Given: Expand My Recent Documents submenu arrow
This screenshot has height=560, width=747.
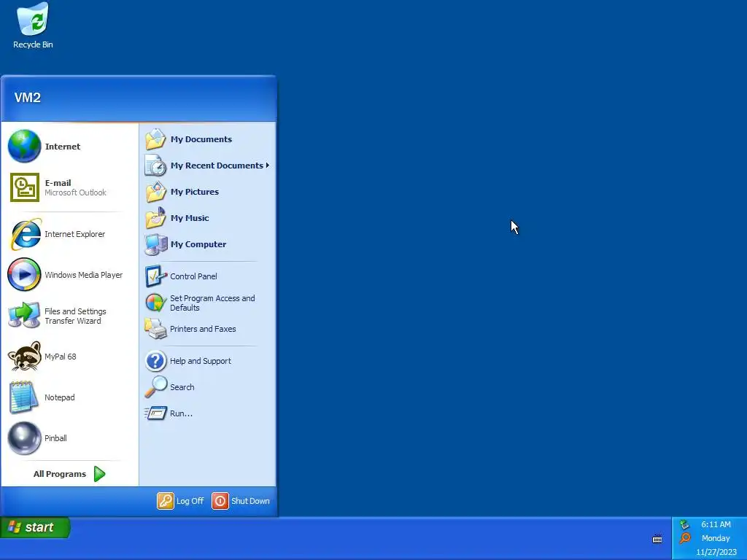Looking at the screenshot, I should pyautogui.click(x=268, y=166).
